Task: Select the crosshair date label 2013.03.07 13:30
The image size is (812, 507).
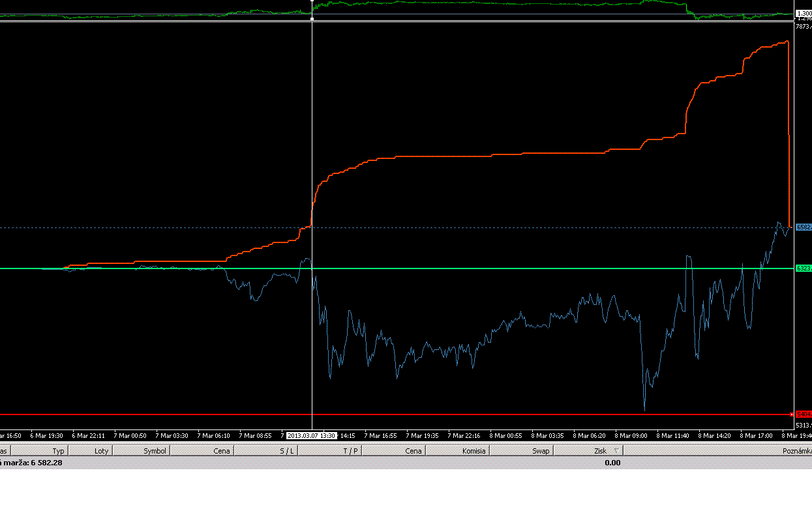Action: tap(312, 435)
